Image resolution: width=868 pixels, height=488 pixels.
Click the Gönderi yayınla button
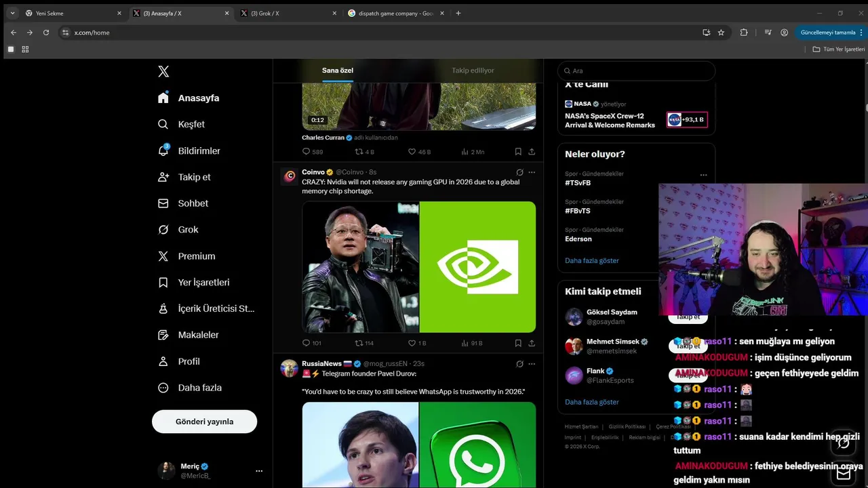click(204, 422)
